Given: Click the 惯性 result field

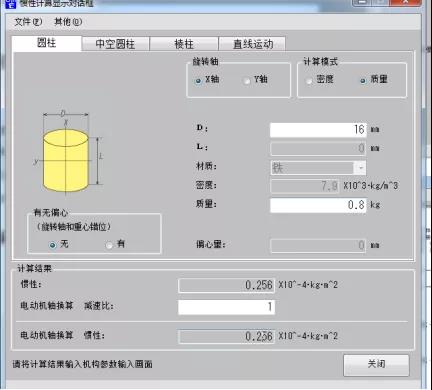Looking at the screenshot, I should [227, 285].
